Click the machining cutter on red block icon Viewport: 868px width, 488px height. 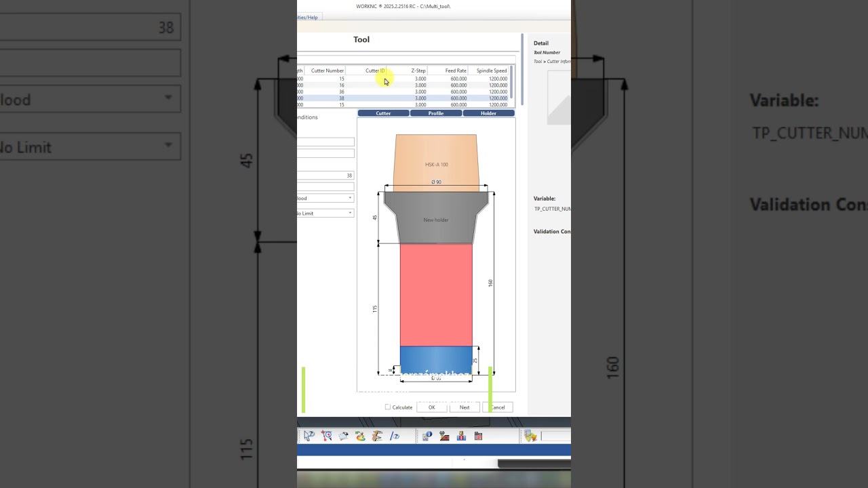coord(444,436)
